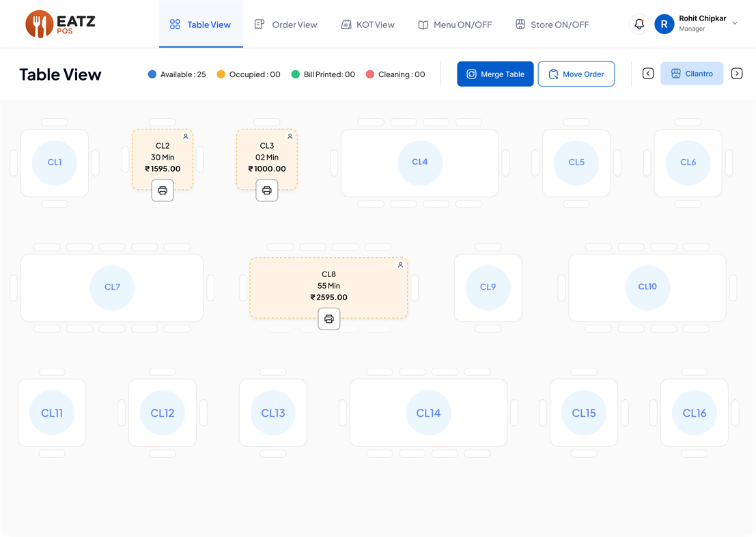Print the bill for table CL2
This screenshot has width=756, height=537.
[x=163, y=190]
